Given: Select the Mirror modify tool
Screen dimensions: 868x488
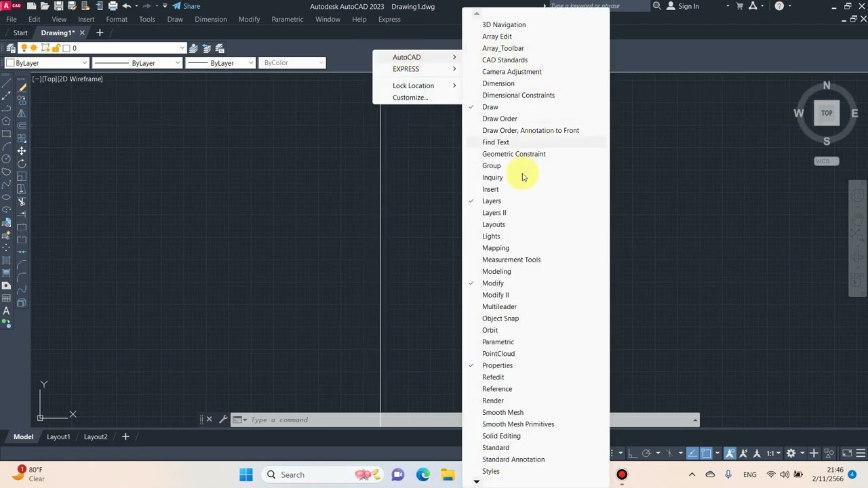Looking at the screenshot, I should coord(22,113).
